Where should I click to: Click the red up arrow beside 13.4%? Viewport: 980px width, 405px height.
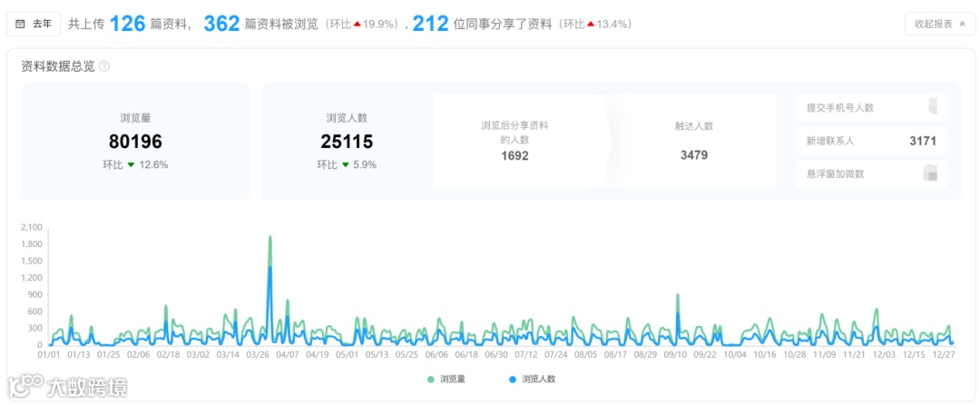tap(590, 25)
